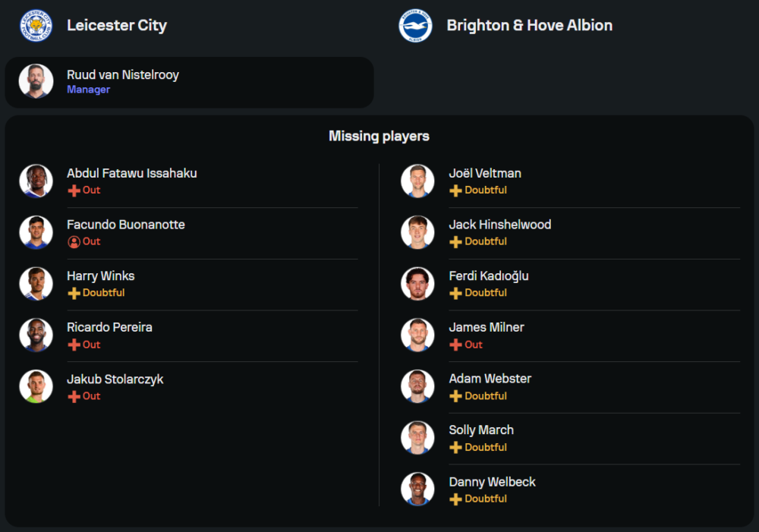The image size is (759, 532).
Task: Click the red injury cross under Abdul Fatawu Issahaku
Action: (x=74, y=190)
